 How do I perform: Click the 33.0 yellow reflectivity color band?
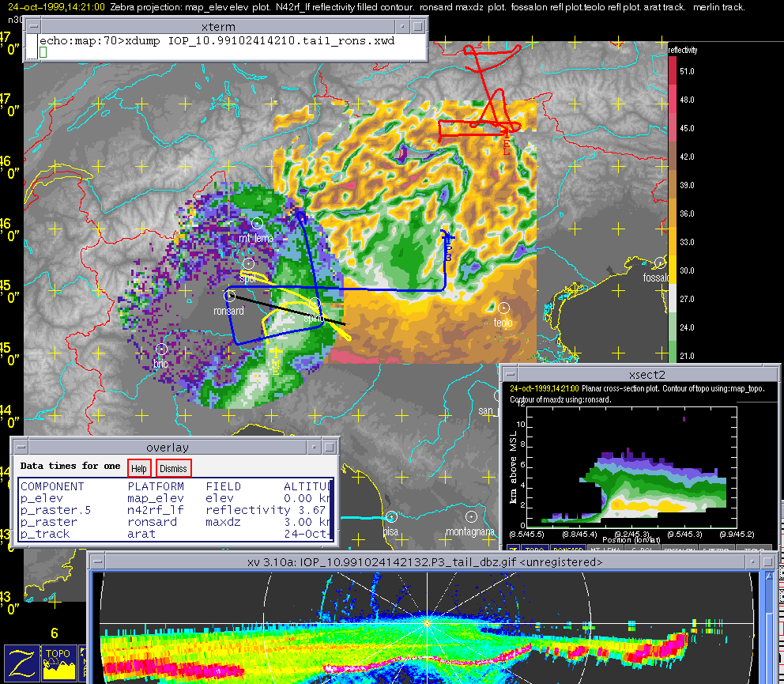[673, 243]
